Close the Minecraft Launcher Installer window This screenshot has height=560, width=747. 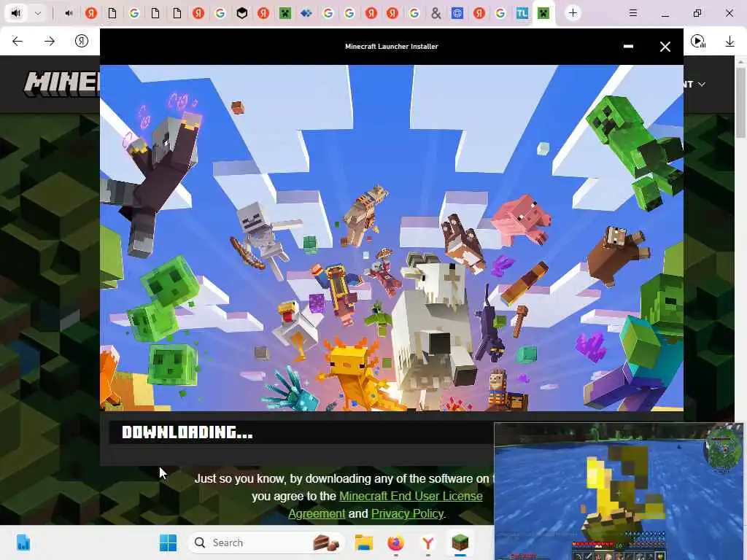point(665,46)
